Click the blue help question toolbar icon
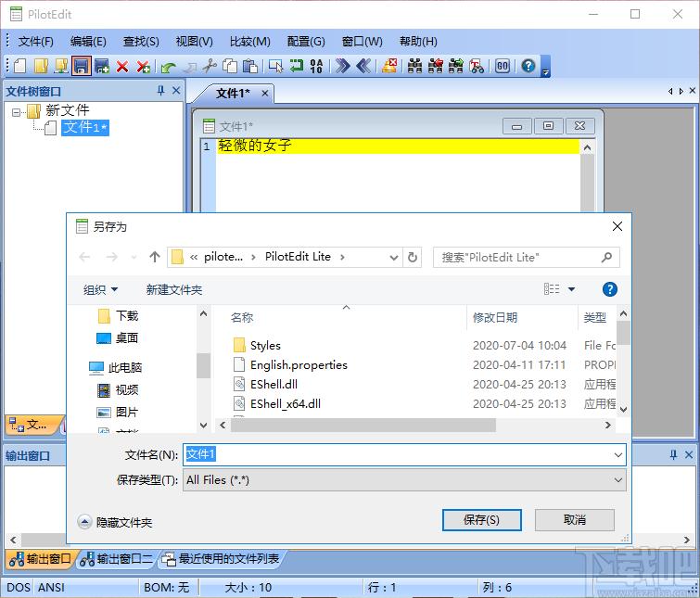700x598 pixels. tap(528, 66)
